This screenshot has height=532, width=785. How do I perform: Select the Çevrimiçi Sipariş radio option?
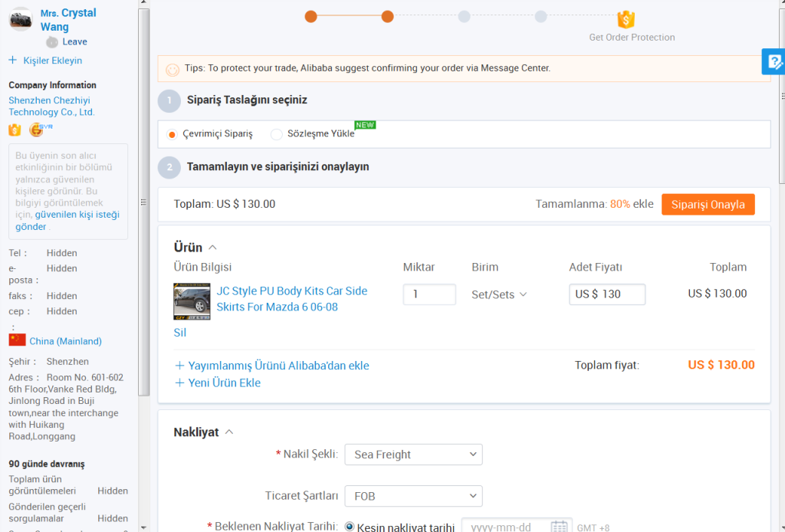[172, 134]
